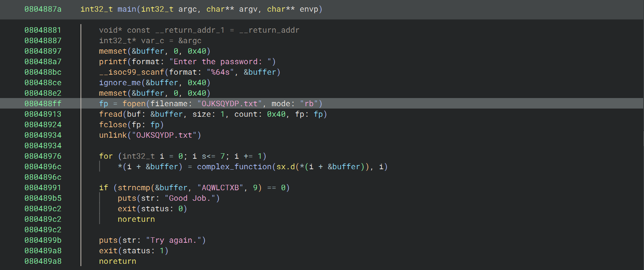
Task: Select variable var_c in its declaration
Action: pos(152,40)
